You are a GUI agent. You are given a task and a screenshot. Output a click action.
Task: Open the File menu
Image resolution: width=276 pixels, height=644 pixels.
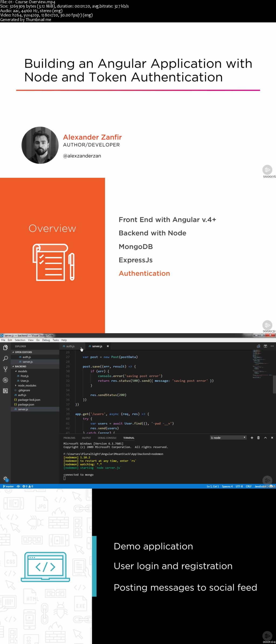point(3,340)
